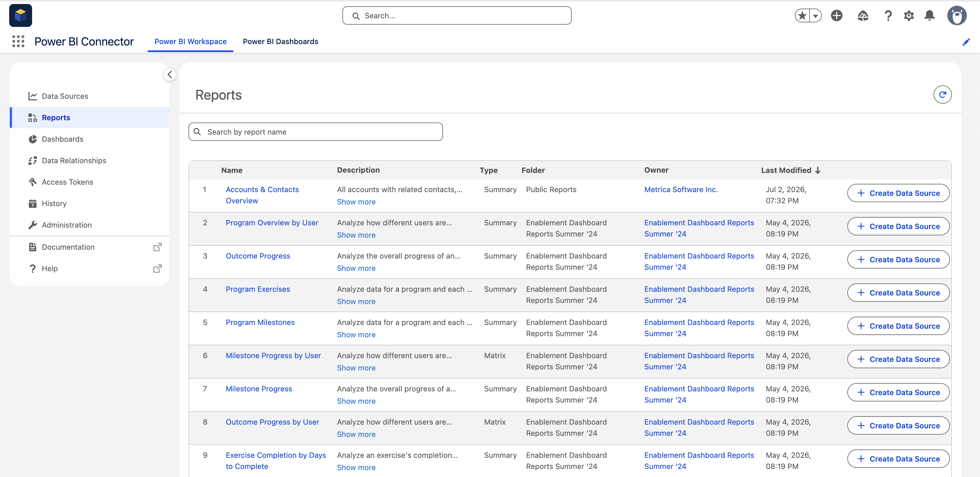
Task: Click the Power BI Connector cube logo
Action: tap(21, 15)
